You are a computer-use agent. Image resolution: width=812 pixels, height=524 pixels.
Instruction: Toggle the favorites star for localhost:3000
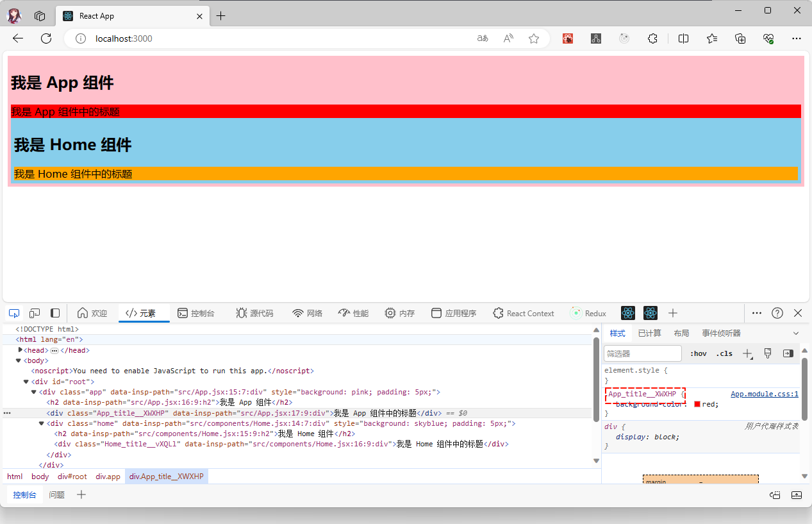pyautogui.click(x=534, y=38)
